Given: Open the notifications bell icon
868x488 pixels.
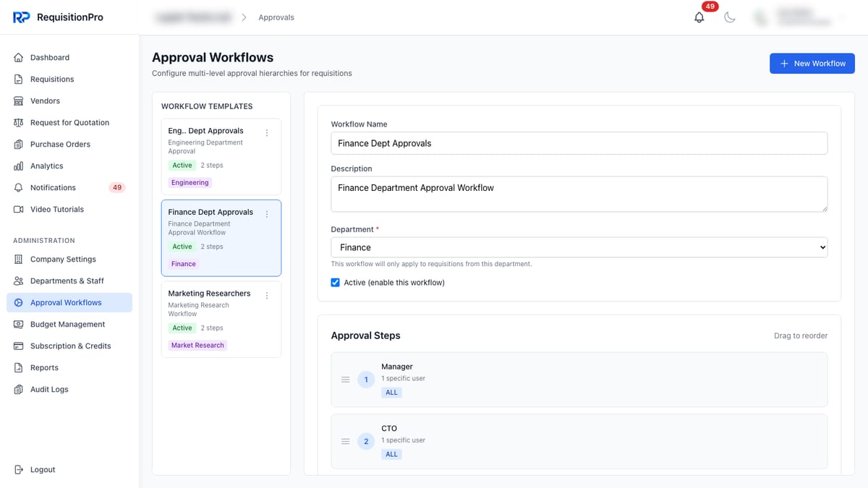Looking at the screenshot, I should (699, 17).
